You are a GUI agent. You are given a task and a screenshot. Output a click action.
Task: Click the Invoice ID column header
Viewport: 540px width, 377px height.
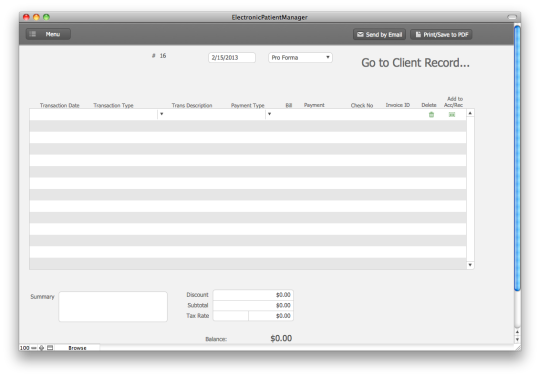point(398,105)
